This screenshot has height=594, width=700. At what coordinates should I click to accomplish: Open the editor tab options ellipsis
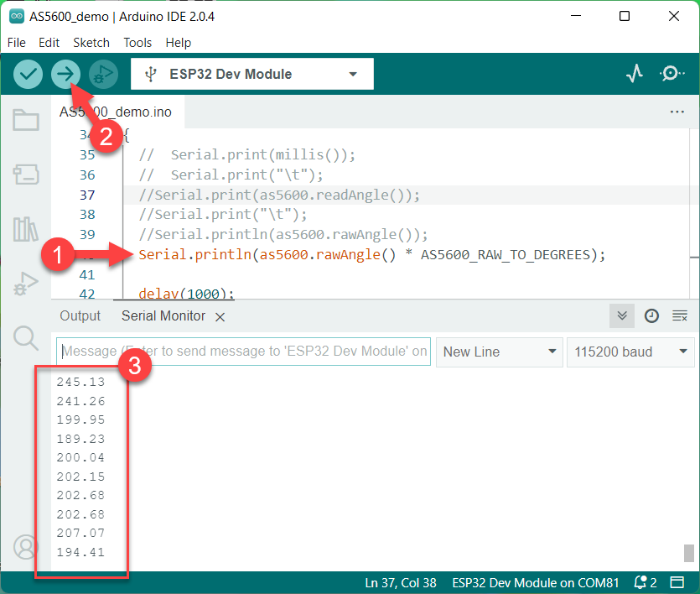(x=677, y=112)
